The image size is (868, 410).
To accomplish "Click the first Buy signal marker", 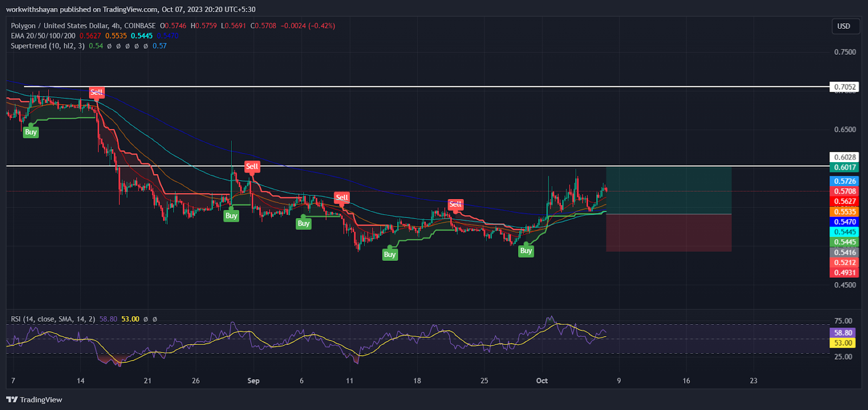I will click(31, 132).
